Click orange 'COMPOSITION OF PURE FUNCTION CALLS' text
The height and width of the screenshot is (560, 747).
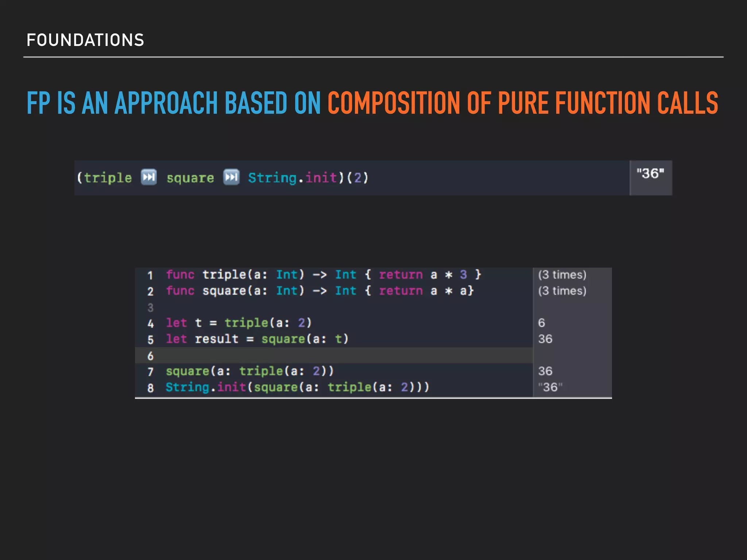[x=522, y=104]
